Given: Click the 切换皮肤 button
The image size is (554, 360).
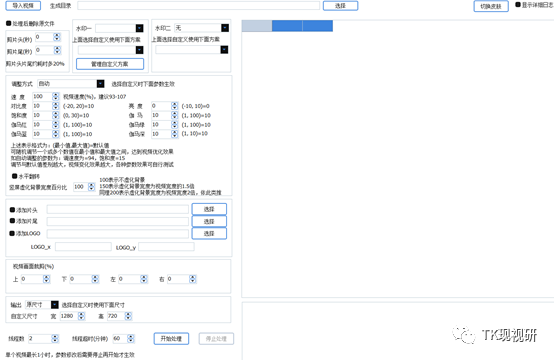Looking at the screenshot, I should (x=491, y=6).
